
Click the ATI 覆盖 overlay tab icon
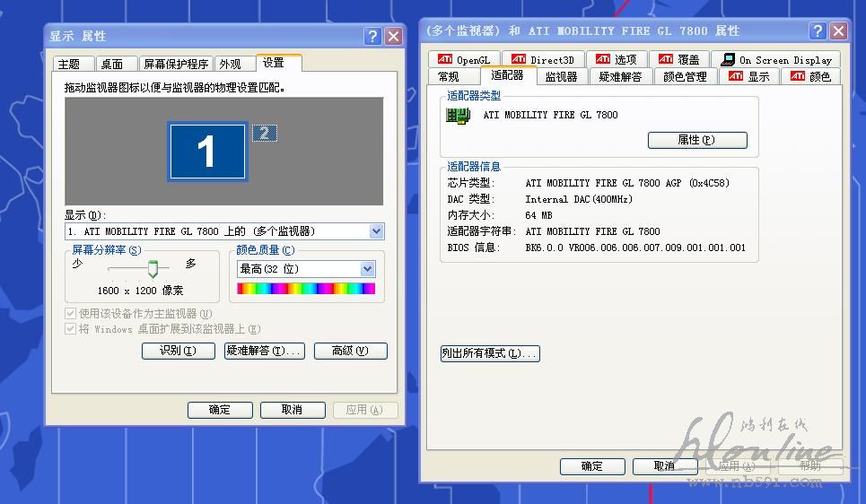[666, 60]
